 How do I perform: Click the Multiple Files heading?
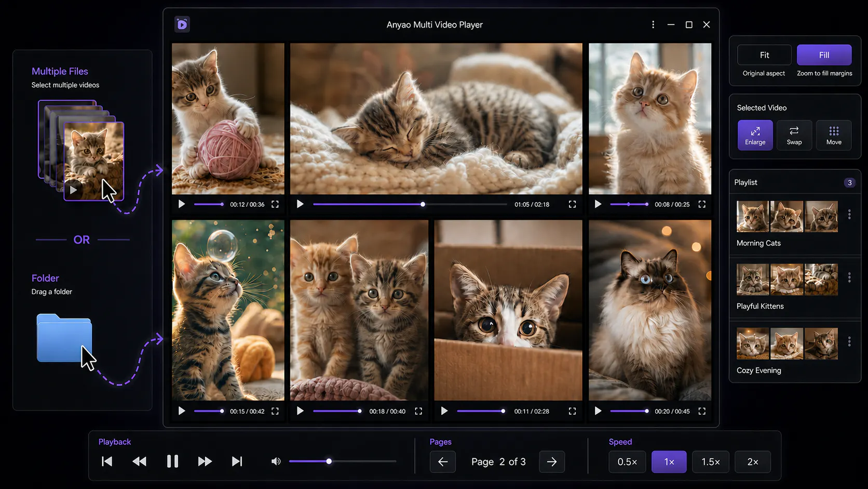[60, 71]
